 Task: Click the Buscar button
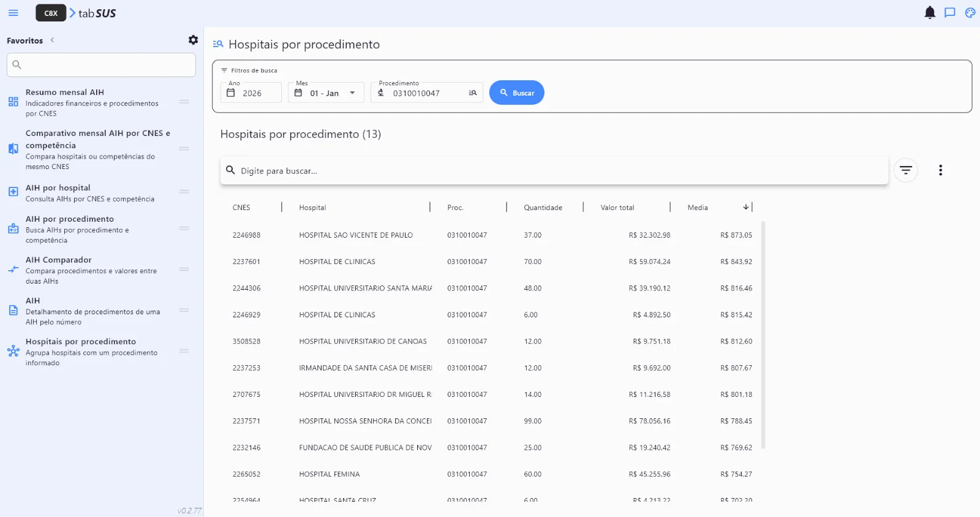(x=517, y=92)
